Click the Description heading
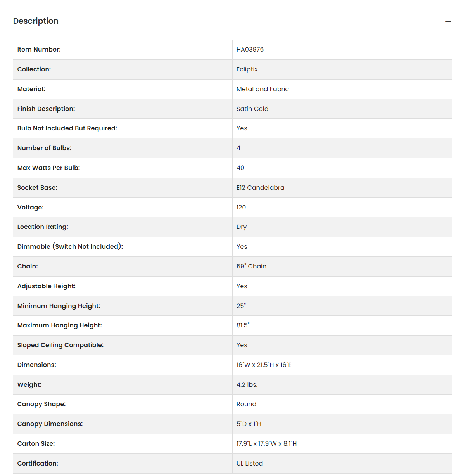Viewport: 468px width, 476px height. click(36, 21)
